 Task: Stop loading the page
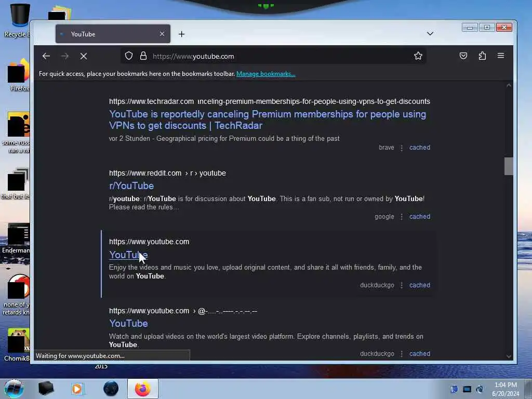point(84,56)
